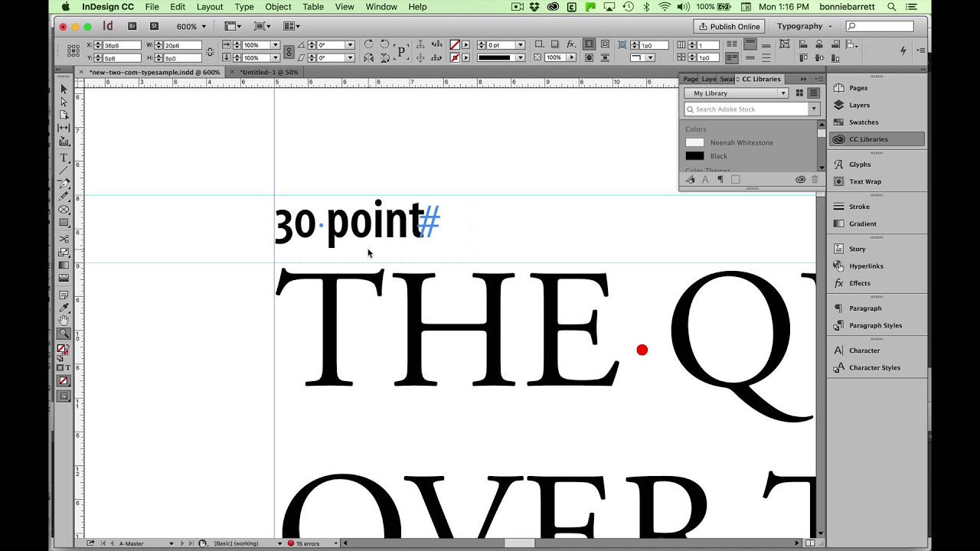Open the Character Styles panel

coord(874,367)
